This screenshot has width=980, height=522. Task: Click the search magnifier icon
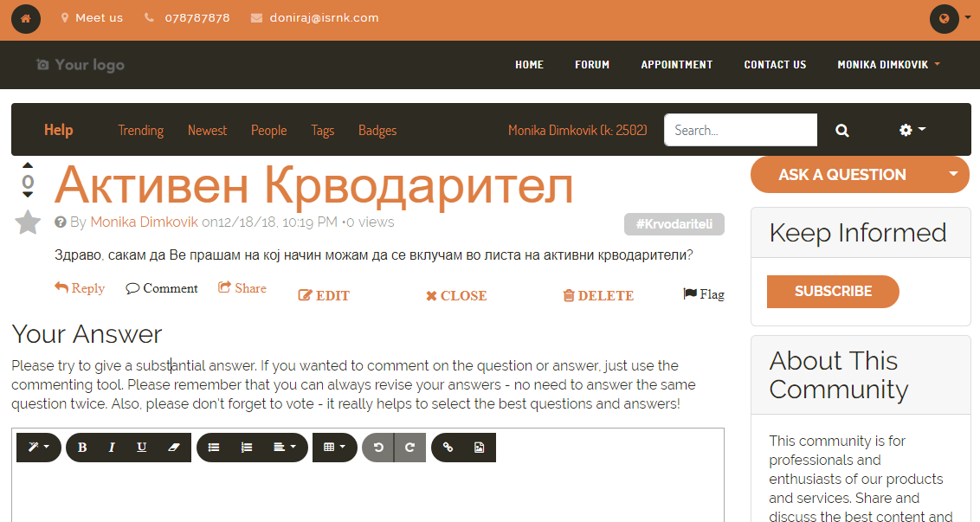pyautogui.click(x=841, y=131)
